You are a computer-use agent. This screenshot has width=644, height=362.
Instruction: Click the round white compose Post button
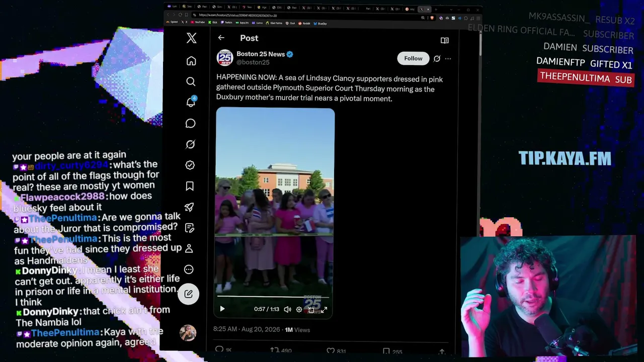tap(188, 294)
